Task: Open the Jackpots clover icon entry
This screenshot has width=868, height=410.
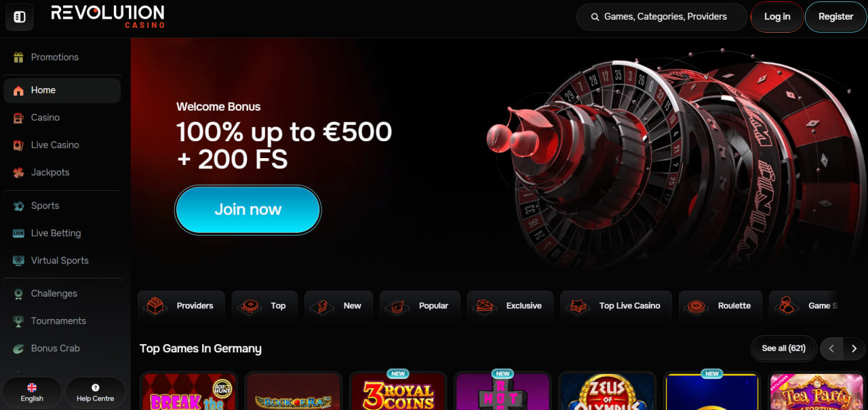Action: click(18, 172)
